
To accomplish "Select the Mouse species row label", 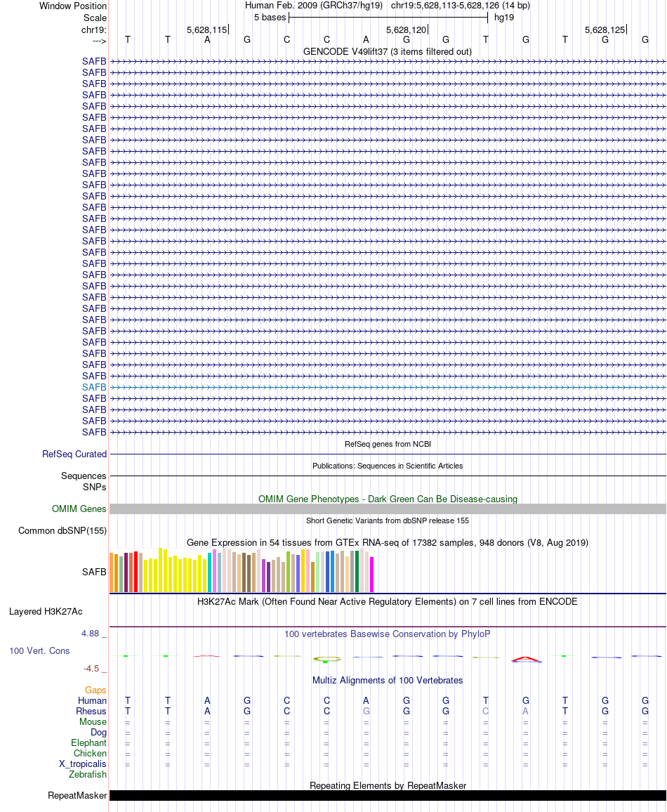I will coord(93,722).
